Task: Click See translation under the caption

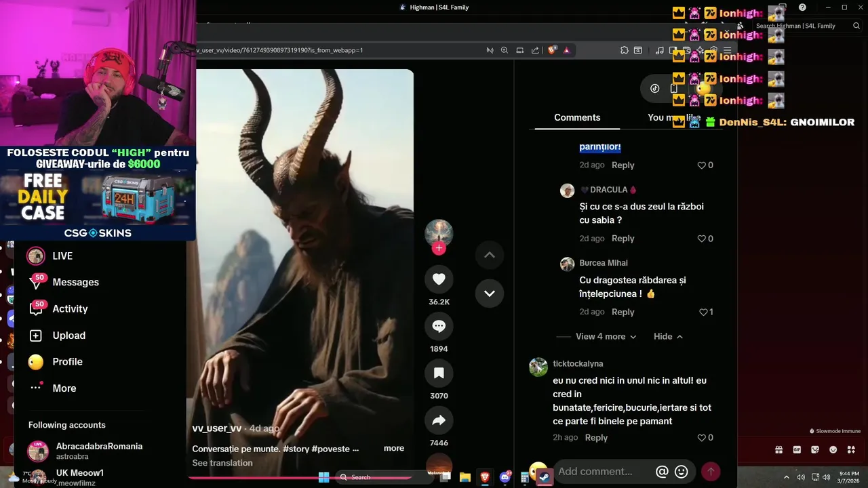Action: [222, 463]
